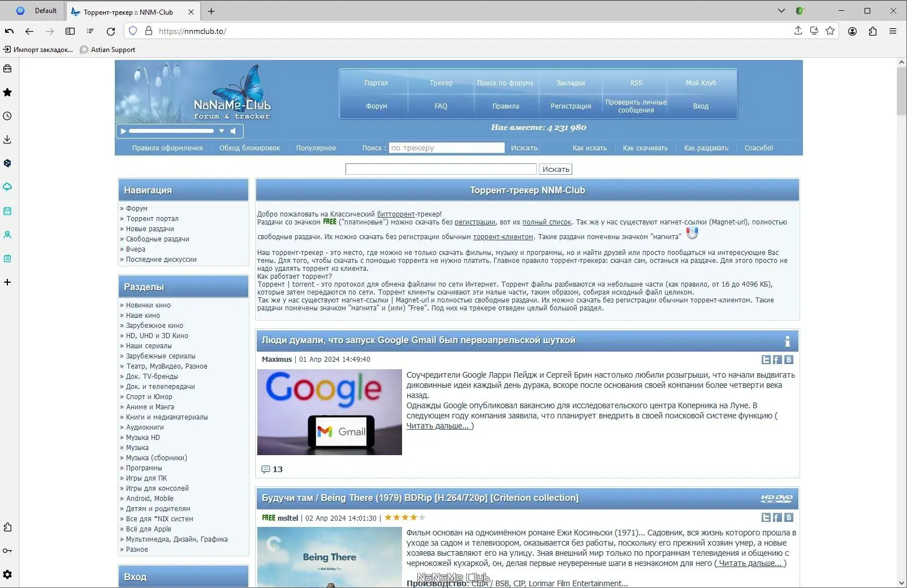This screenshot has height=588, width=907.
Task: Open the 13 comments bubble icon
Action: [265, 469]
